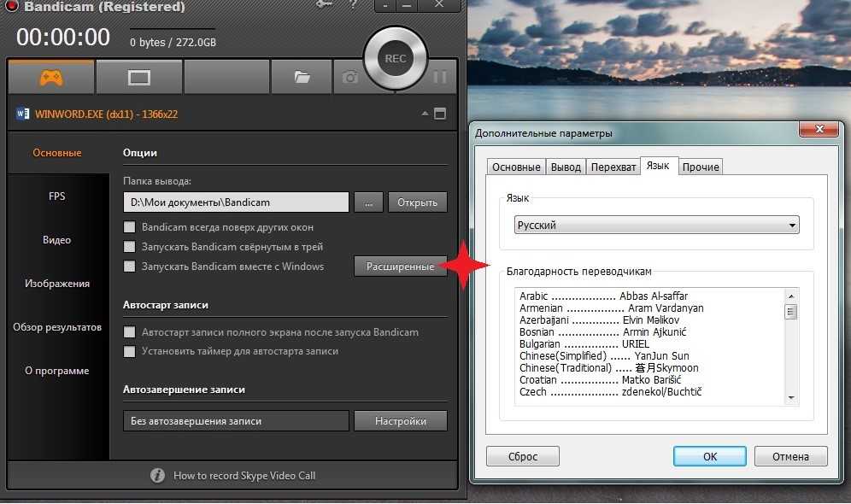Enable autostart full-screen recording checkbox
Image resolution: width=851 pixels, height=504 pixels.
point(130,332)
